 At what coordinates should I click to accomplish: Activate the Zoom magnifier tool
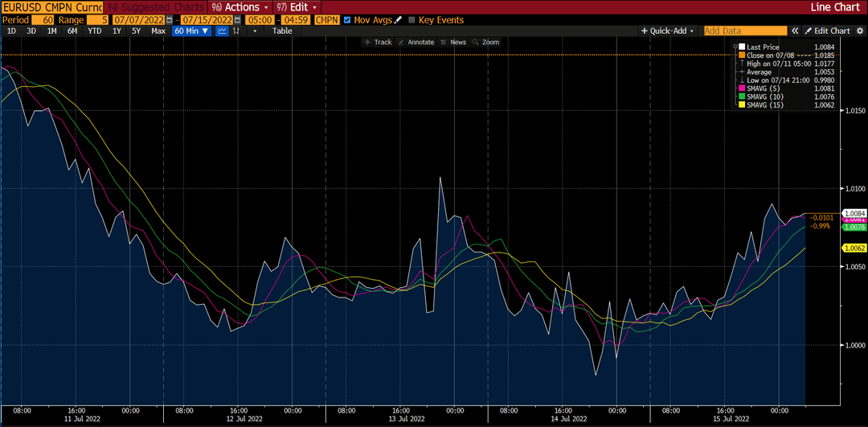click(486, 42)
